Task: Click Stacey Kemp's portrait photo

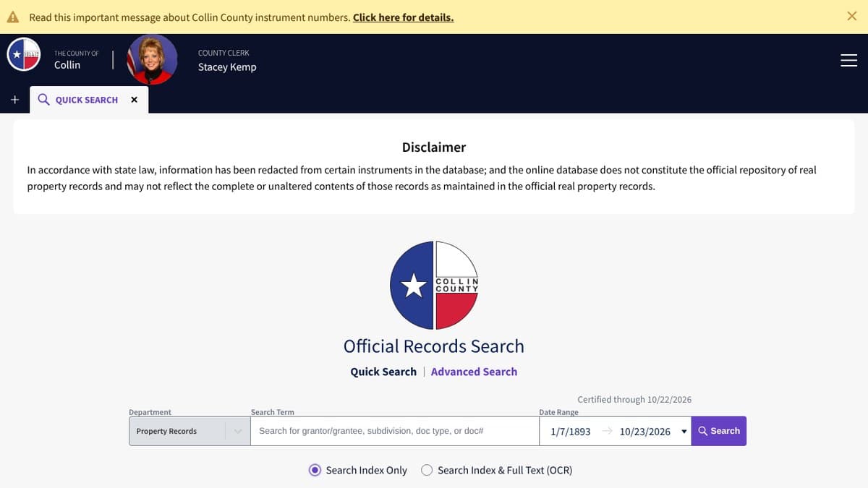Action: pyautogui.click(x=152, y=59)
